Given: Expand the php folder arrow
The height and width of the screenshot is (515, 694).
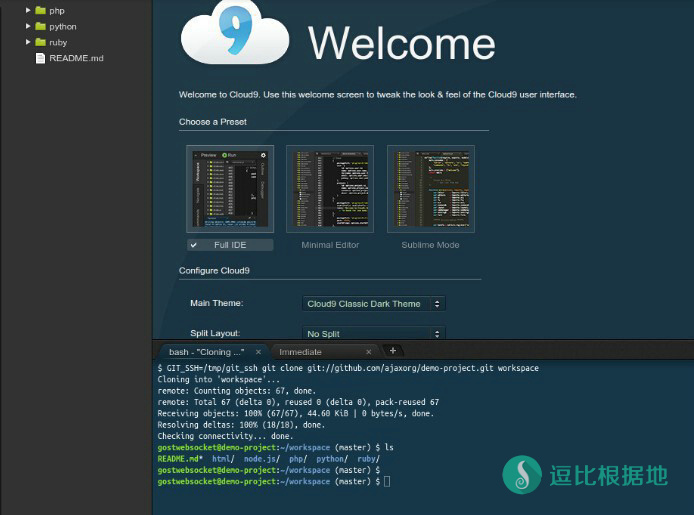Looking at the screenshot, I should tap(28, 10).
